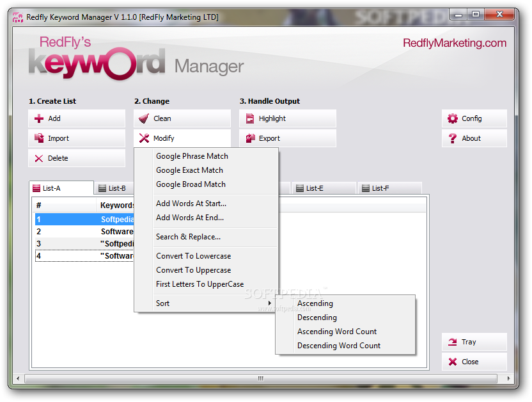Click the red plus Add icon
The height and width of the screenshot is (402, 532).
coord(39,118)
